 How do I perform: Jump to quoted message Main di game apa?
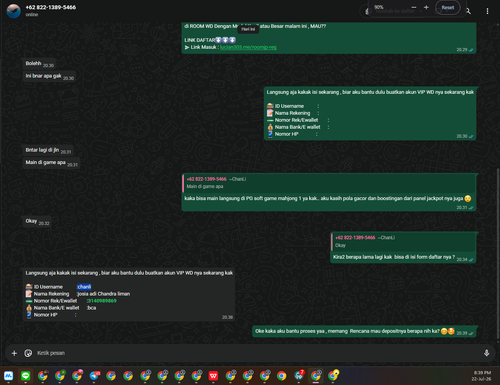click(x=329, y=183)
